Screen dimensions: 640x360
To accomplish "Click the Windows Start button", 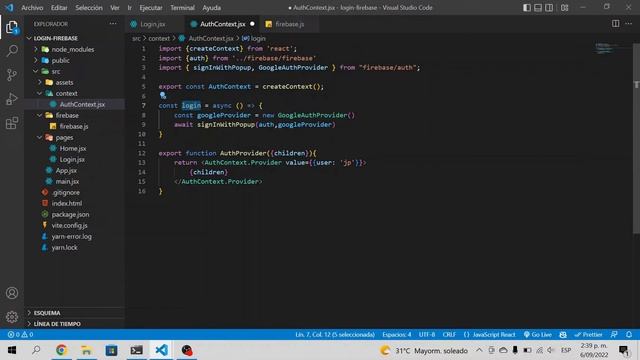I will point(12,350).
